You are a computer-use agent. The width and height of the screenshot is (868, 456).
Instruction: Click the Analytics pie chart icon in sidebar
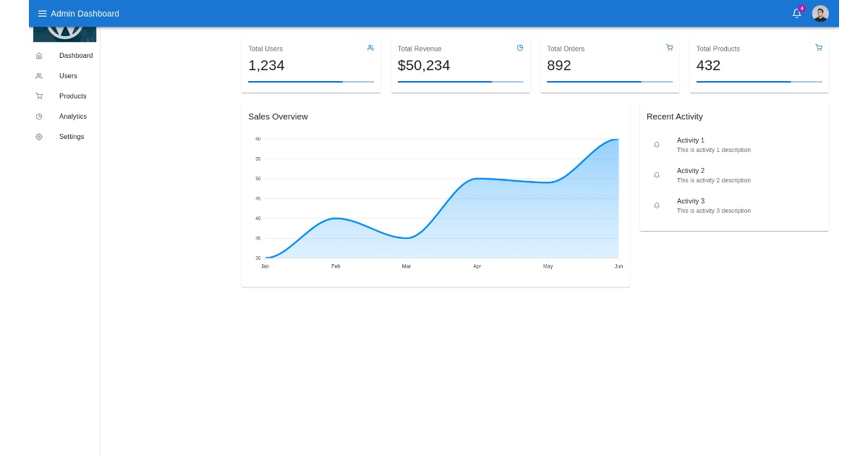click(x=39, y=117)
